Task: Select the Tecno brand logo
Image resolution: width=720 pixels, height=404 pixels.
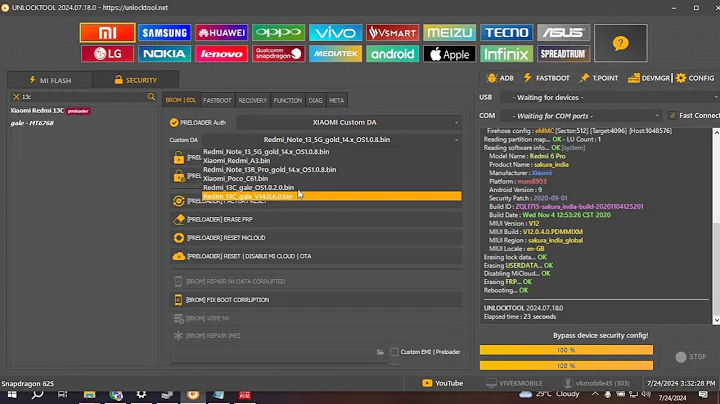Action: pyautogui.click(x=506, y=33)
